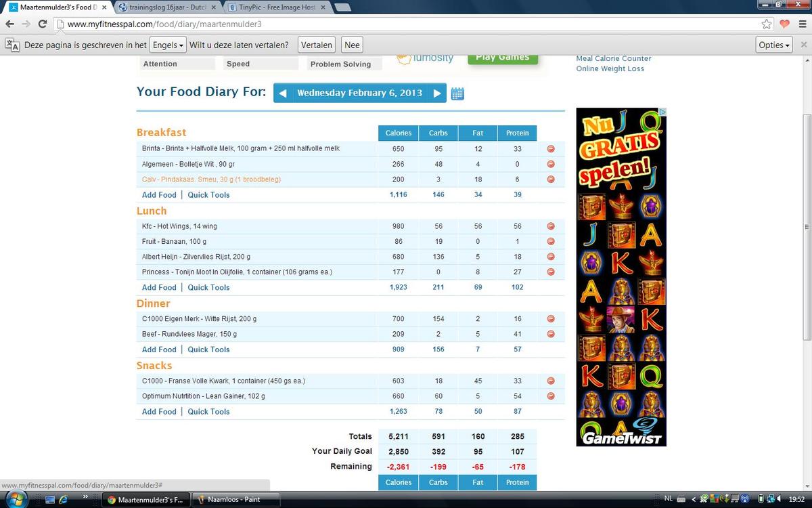Click the browser address bar
This screenshot has width=812, height=508.
pyautogui.click(x=406, y=24)
